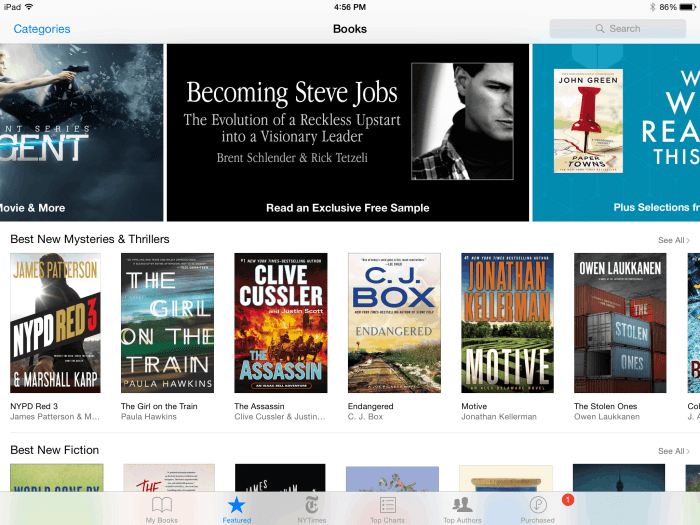Check the Bluetooth status icon

(x=652, y=7)
